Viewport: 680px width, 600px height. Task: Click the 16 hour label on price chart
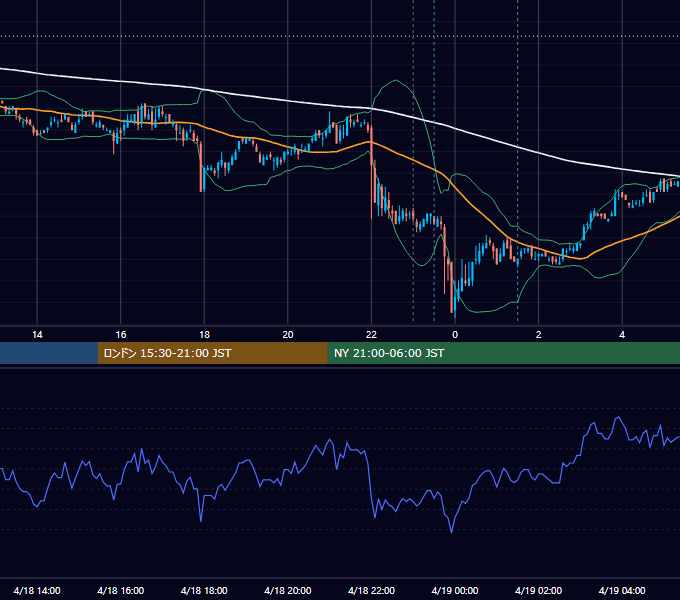[x=121, y=335]
